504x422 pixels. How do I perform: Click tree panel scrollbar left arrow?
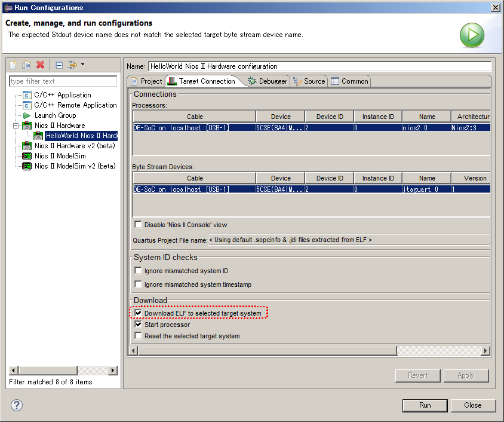coord(14,370)
